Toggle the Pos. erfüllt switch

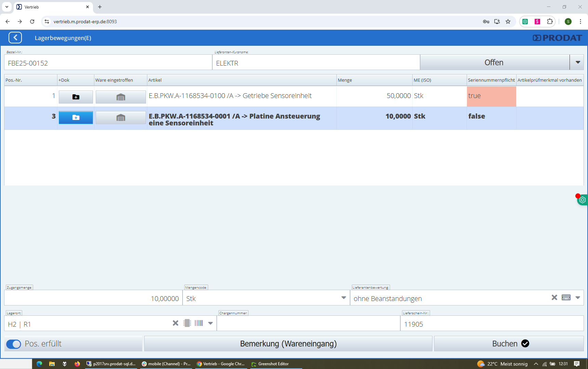coord(14,344)
